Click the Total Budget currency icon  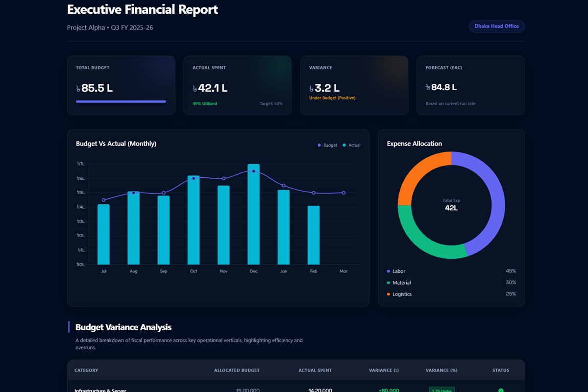[x=77, y=88]
